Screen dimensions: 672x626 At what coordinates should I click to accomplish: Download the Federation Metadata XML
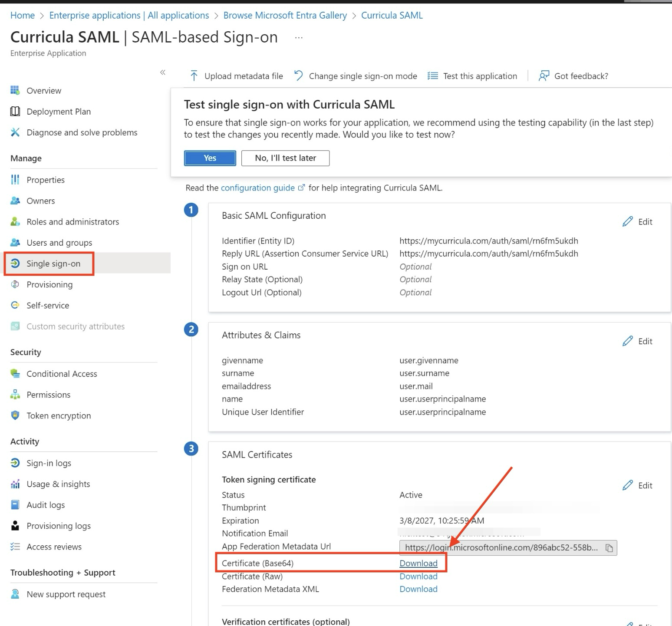coord(418,589)
